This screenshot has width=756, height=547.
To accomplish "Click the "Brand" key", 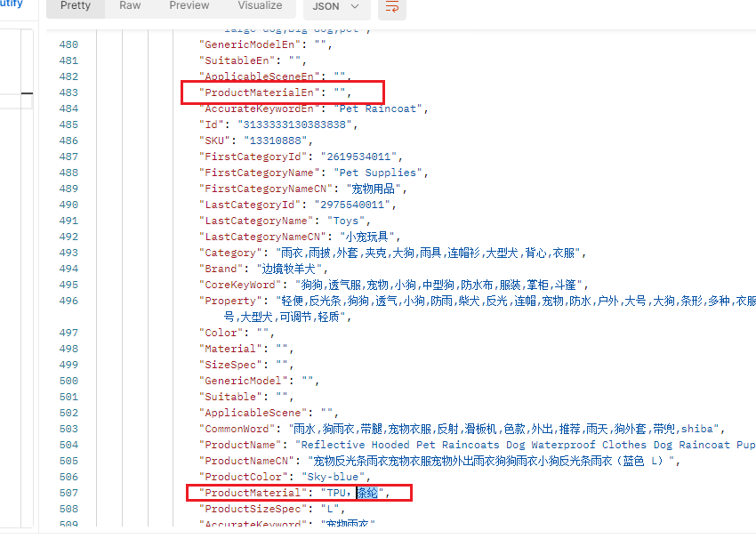I will coord(221,269).
